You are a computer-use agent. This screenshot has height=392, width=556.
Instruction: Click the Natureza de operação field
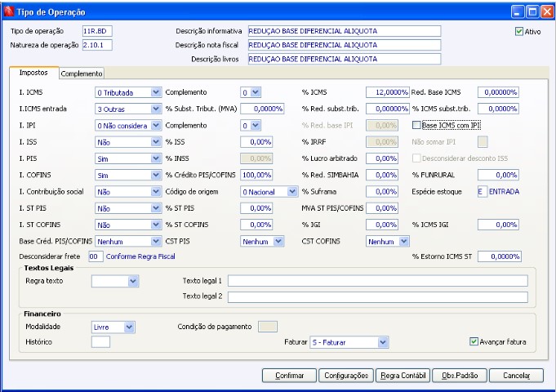[x=97, y=45]
